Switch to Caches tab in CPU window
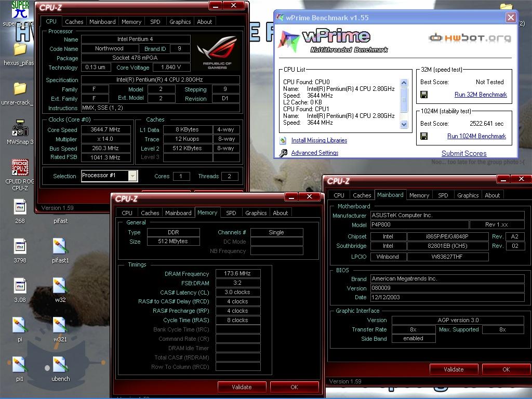 click(74, 22)
